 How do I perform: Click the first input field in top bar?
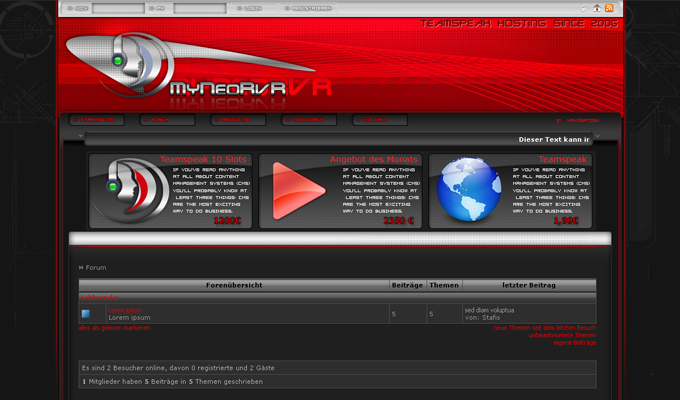coord(118,8)
